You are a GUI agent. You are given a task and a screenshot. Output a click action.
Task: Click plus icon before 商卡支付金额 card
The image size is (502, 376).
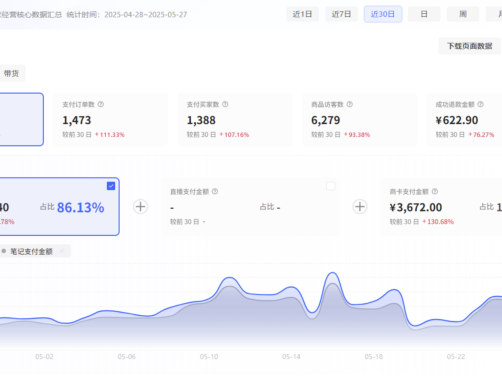click(x=360, y=207)
